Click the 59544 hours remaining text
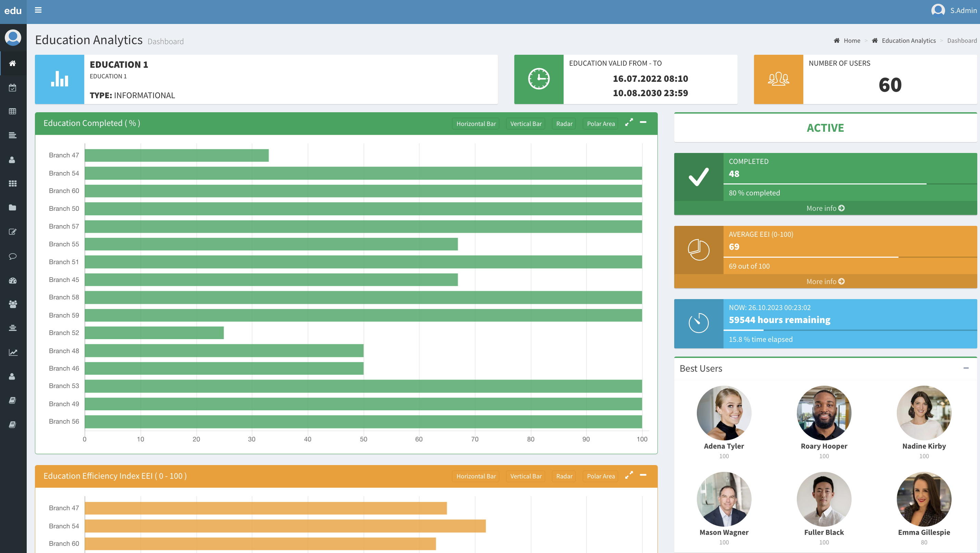 click(x=779, y=320)
